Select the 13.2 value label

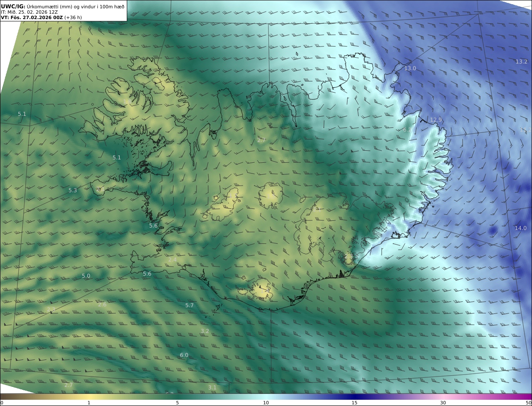[521, 61]
